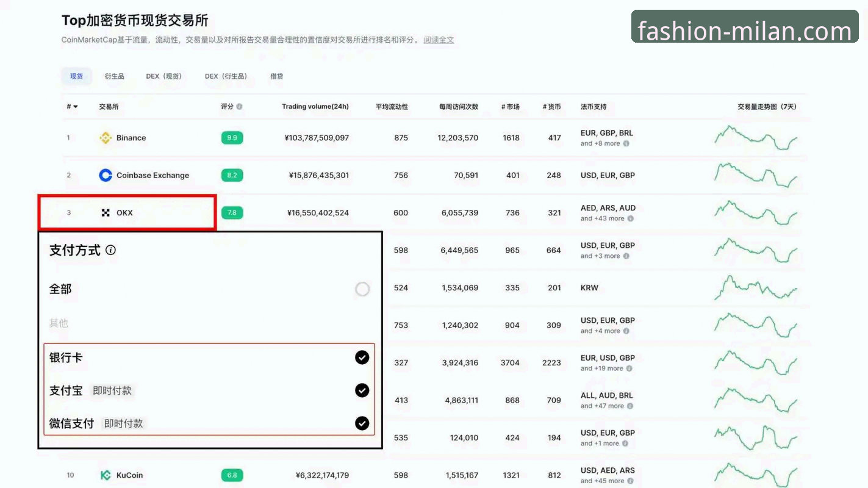Click info icon beside +4 more fiat

coord(626,331)
